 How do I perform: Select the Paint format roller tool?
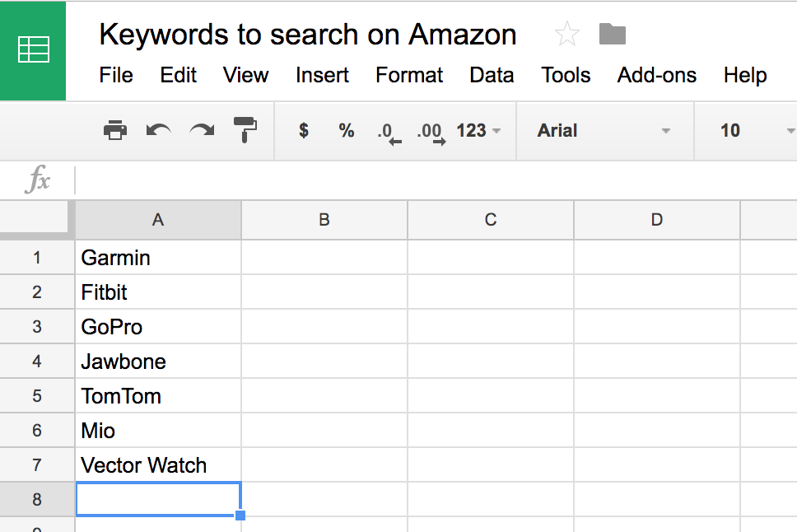(x=245, y=129)
